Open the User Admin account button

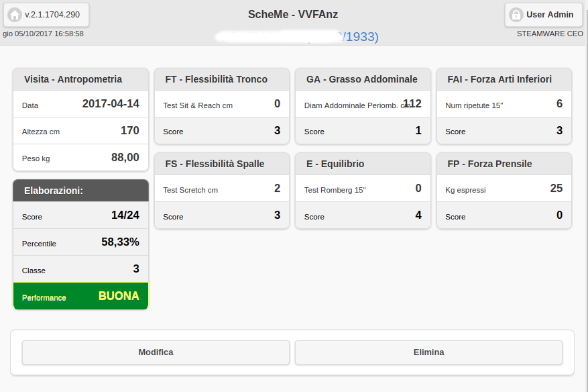click(543, 15)
